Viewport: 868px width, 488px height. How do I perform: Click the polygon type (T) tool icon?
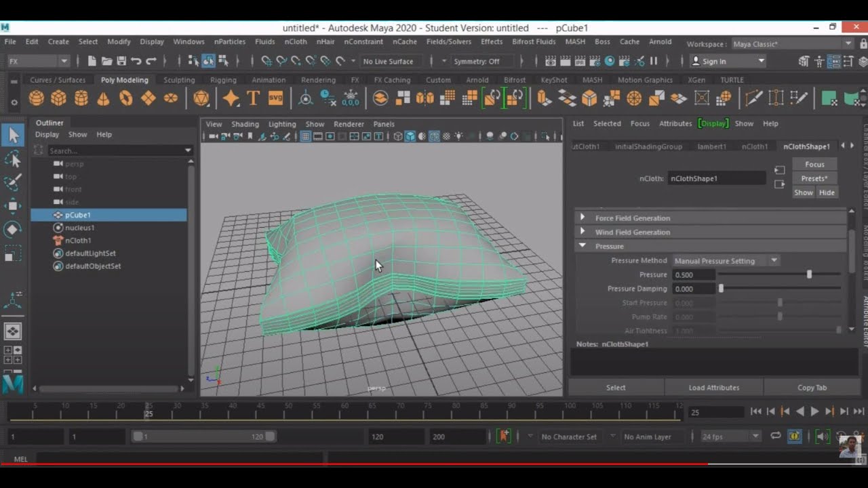coord(253,98)
